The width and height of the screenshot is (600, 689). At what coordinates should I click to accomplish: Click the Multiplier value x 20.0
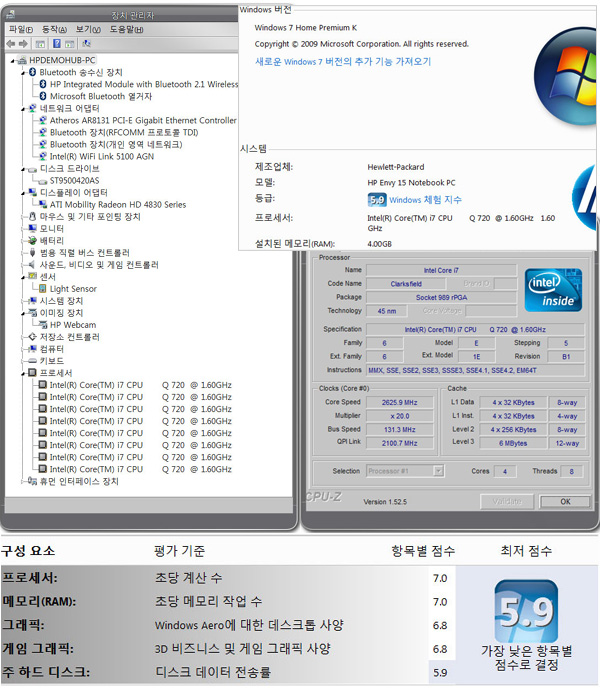click(399, 416)
